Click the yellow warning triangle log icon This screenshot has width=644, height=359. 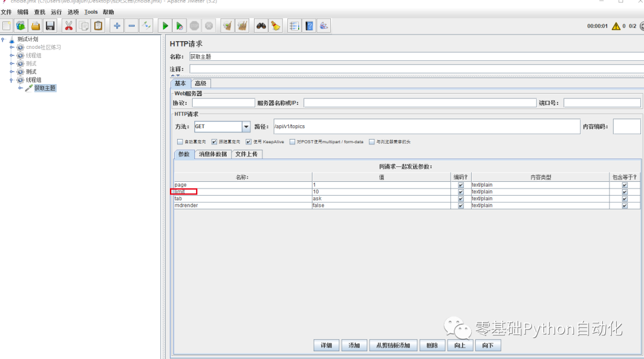point(616,26)
